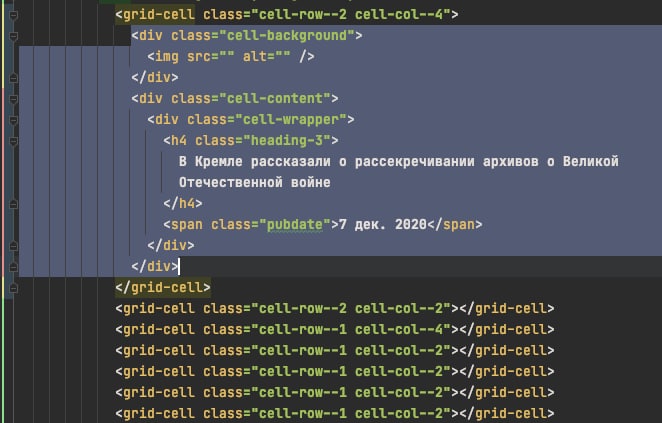Place the caret in "cell-wrapper" class value
This screenshot has width=662, height=423.
(291, 120)
